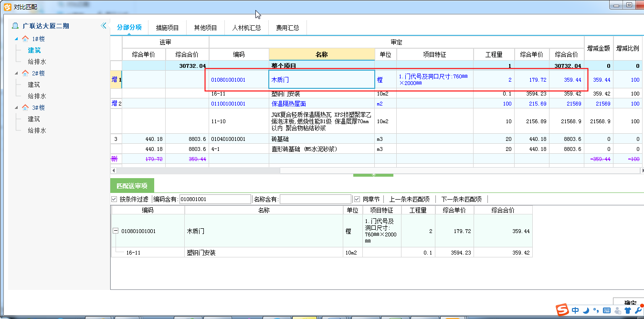This screenshot has height=319, width=644.
Task: Click 上一条未匹配项 button
Action: coord(409,199)
